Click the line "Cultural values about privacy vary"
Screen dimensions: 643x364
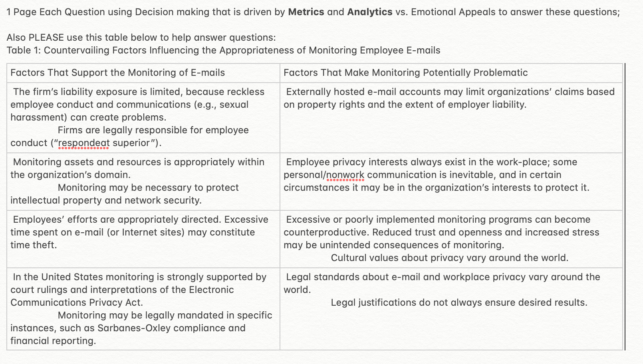[450, 258]
